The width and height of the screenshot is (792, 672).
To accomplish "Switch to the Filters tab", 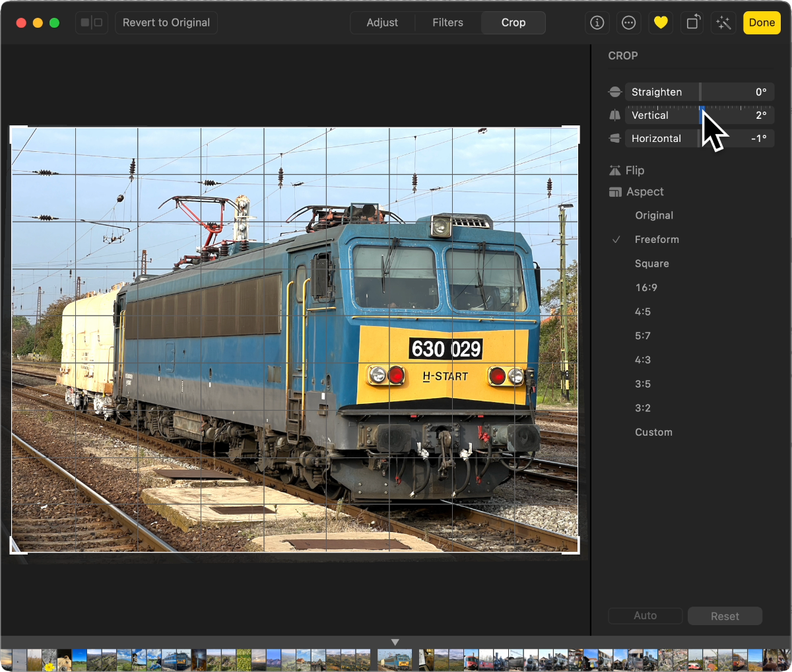I will click(x=447, y=22).
